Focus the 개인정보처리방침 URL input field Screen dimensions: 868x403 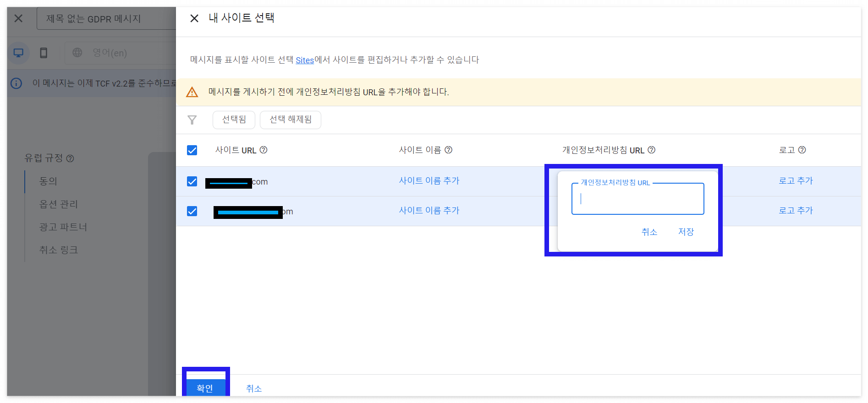pos(637,199)
